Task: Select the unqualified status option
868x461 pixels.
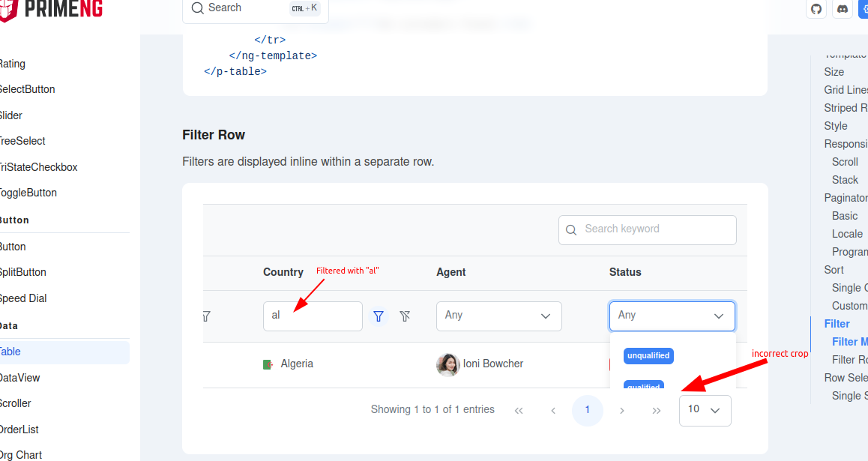Action: click(648, 355)
